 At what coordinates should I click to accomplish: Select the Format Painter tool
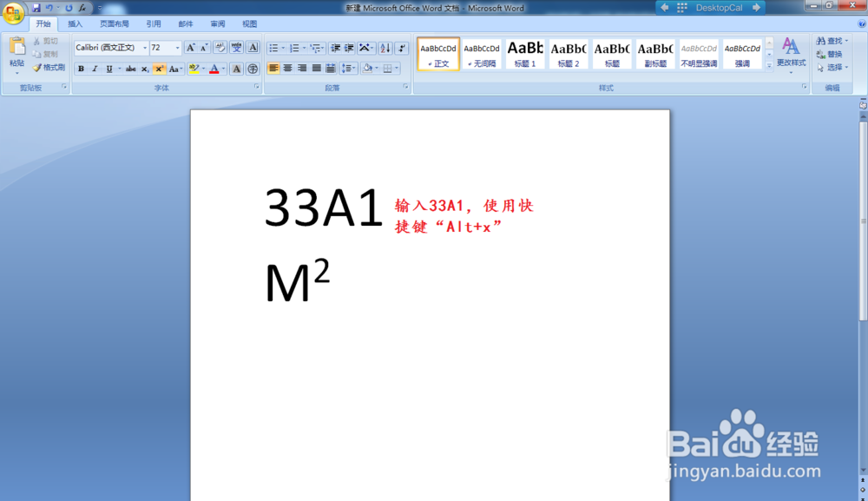(x=36, y=68)
